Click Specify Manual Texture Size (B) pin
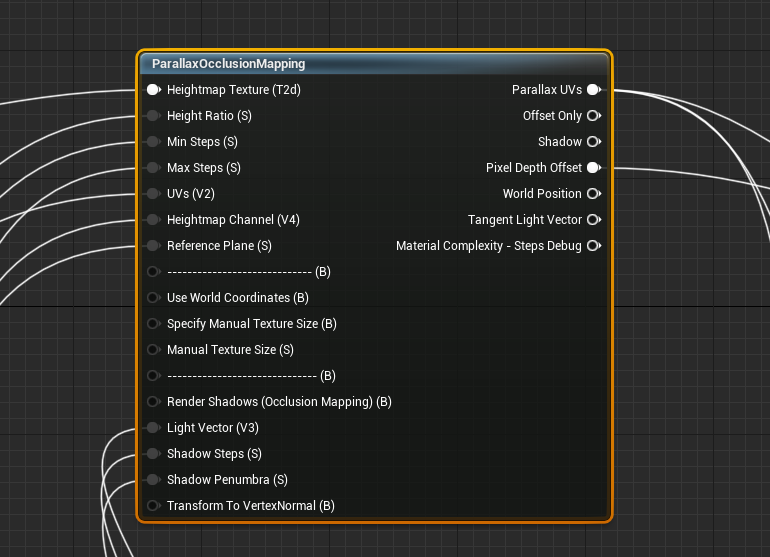Viewport: 770px width, 557px height. (153, 324)
